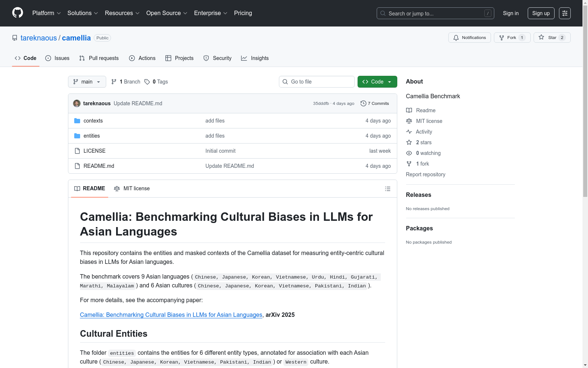588x368 pixels.
Task: Open Report repository link
Action: click(x=426, y=174)
